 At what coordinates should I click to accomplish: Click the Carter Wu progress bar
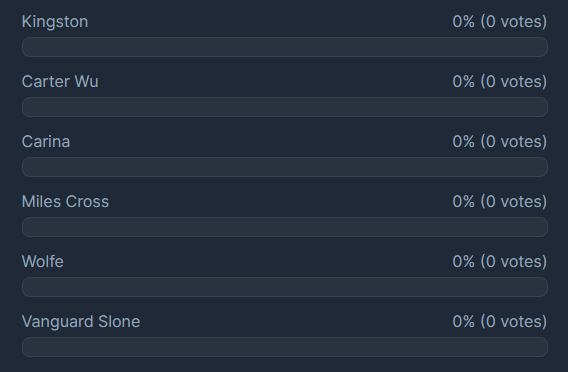(x=285, y=107)
